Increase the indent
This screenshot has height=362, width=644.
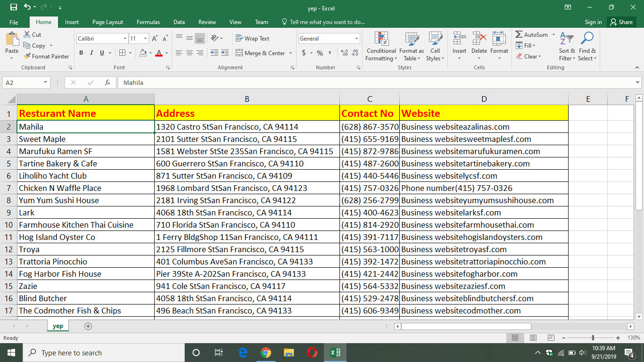tap(225, 53)
